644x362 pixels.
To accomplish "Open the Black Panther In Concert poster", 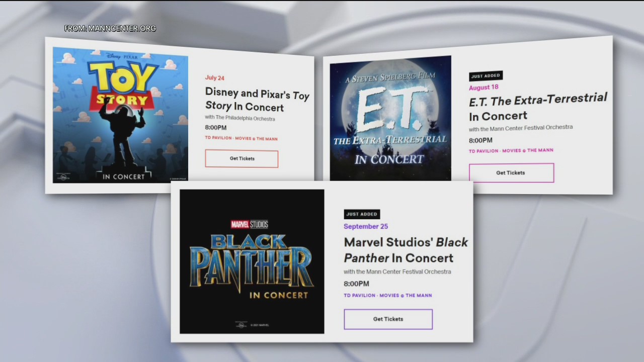I will [252, 261].
